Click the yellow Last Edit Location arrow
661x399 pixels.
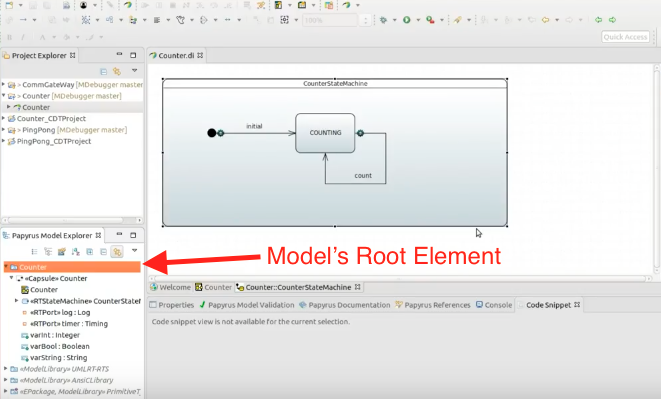pyautogui.click(x=545, y=20)
